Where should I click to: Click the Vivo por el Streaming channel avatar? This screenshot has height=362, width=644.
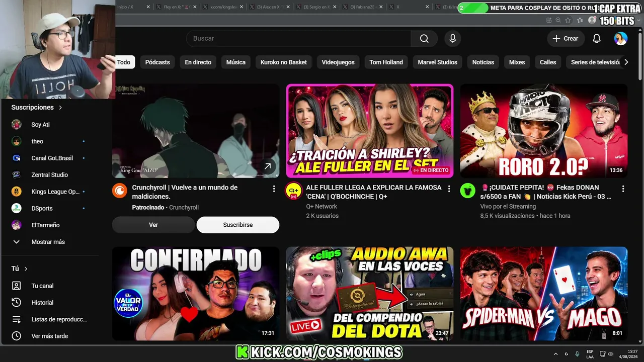[468, 191]
